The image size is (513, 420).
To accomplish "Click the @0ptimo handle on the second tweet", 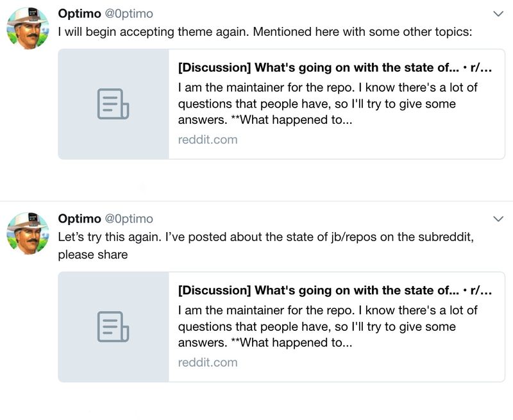I will click(x=129, y=219).
